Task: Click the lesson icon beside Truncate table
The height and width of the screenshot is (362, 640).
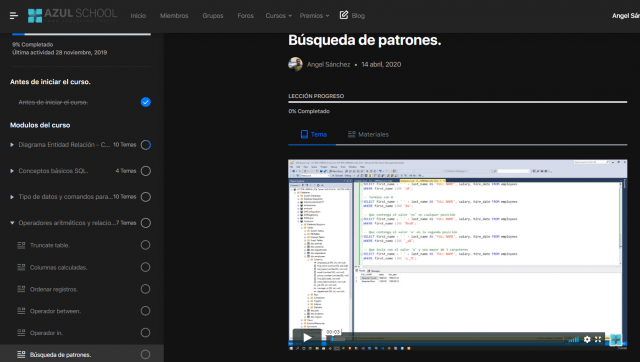Action: (21, 245)
